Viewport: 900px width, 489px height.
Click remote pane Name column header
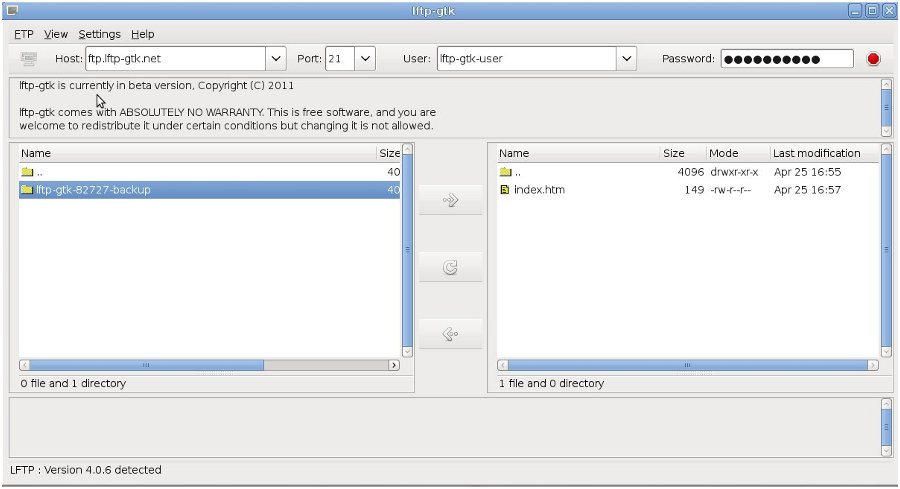point(578,153)
